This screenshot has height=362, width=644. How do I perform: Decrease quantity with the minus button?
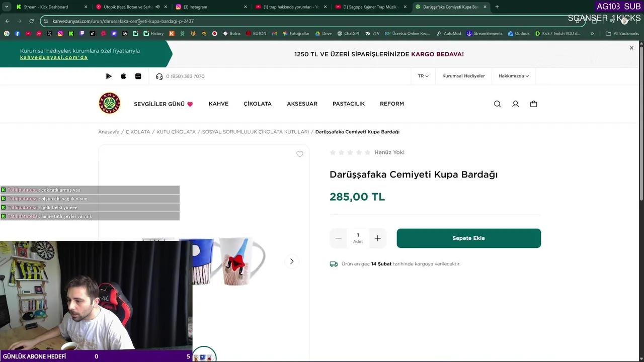point(339,238)
